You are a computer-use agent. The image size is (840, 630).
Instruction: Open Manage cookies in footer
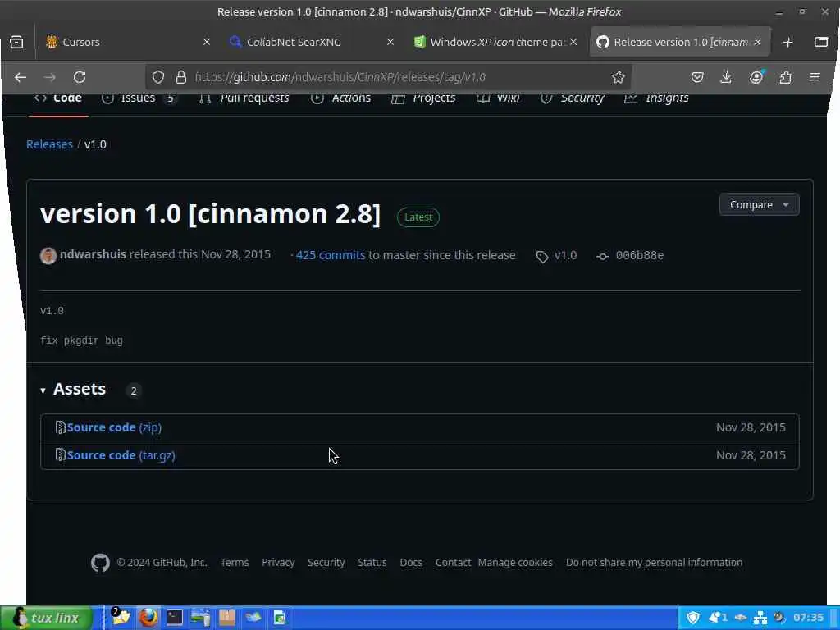point(515,563)
